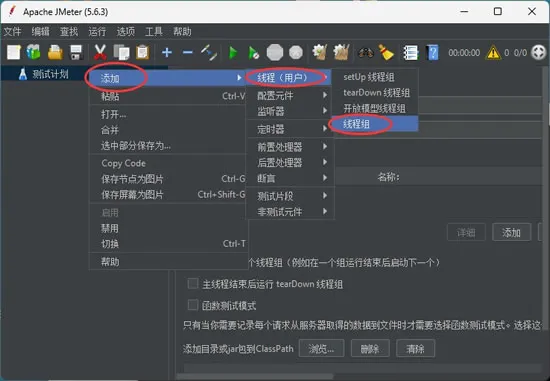Screen dimensions: 550x381
Task: Enable 主线程结束后运行 tearDown 线程组 checkbox
Action: coord(193,283)
